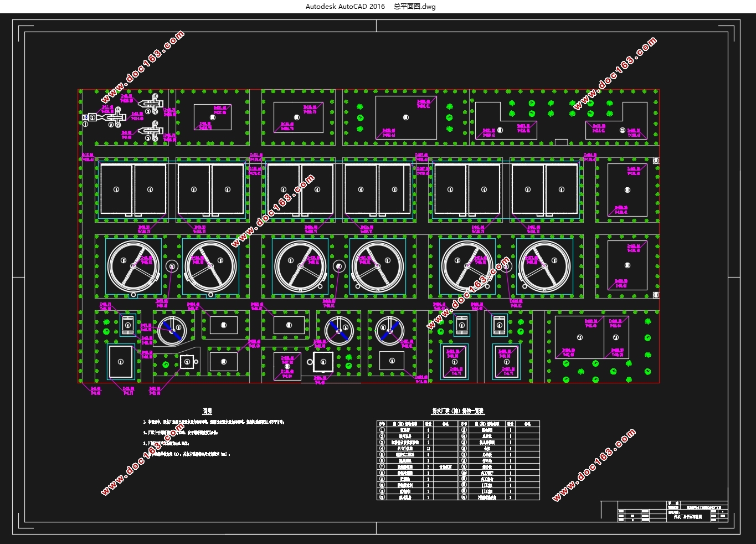Click the circled ① marker beside the inlet structure
This screenshot has height=544, width=756.
click(85, 125)
